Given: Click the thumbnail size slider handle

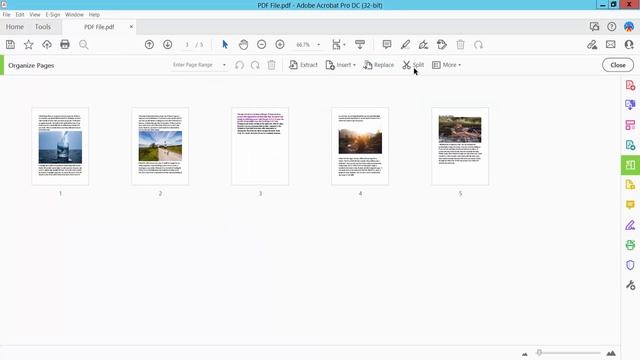Looking at the screenshot, I should pos(539,353).
